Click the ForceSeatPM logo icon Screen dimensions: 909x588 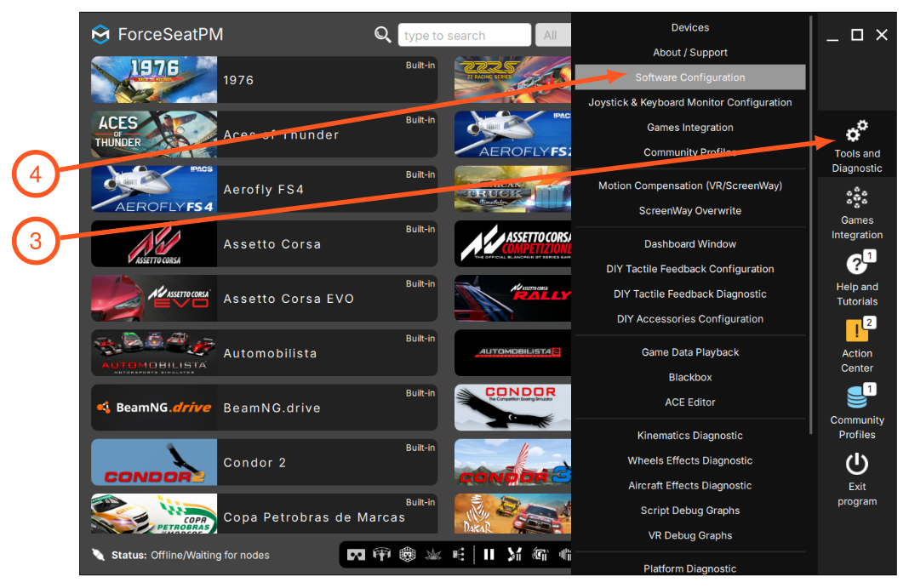[100, 35]
